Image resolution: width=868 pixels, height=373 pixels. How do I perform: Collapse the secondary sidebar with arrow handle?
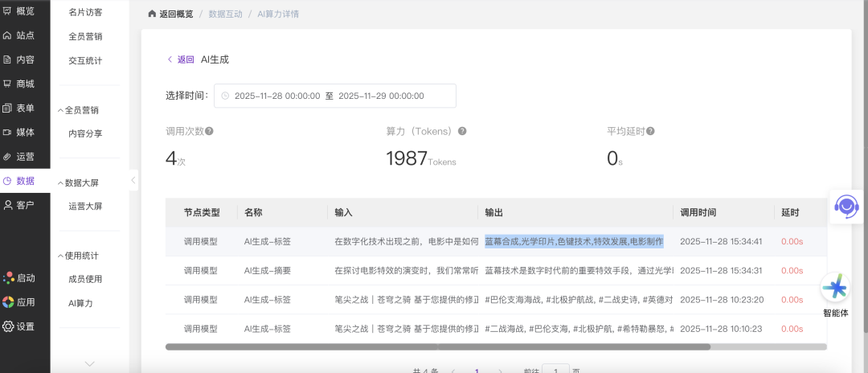click(x=133, y=180)
